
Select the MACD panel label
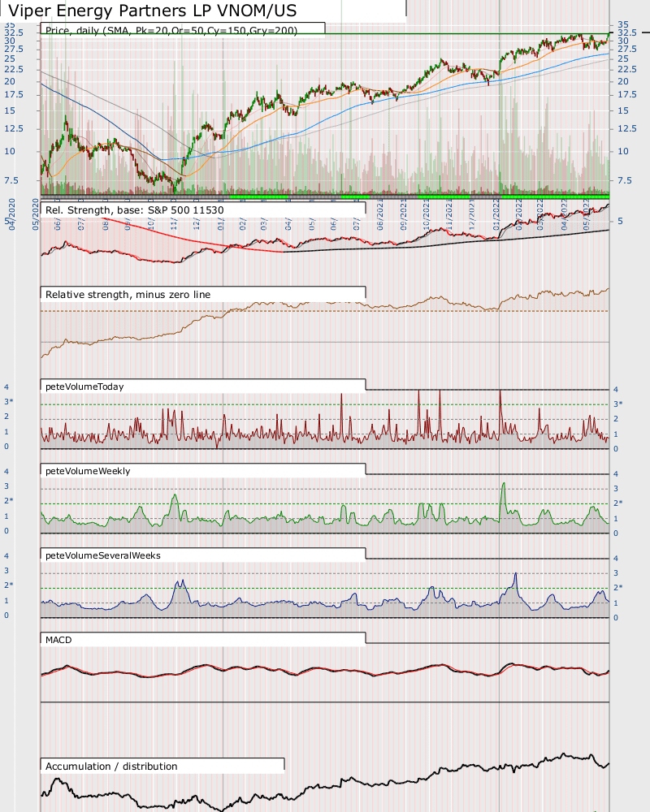pos(58,640)
